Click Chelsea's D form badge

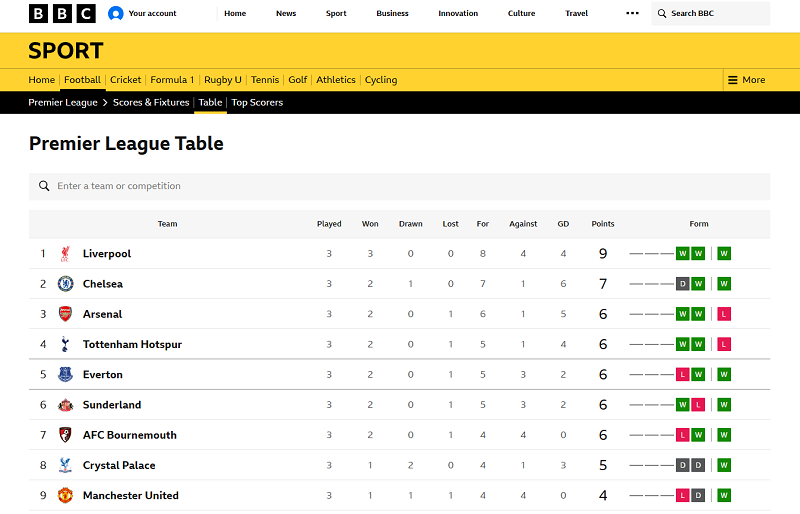coord(683,284)
